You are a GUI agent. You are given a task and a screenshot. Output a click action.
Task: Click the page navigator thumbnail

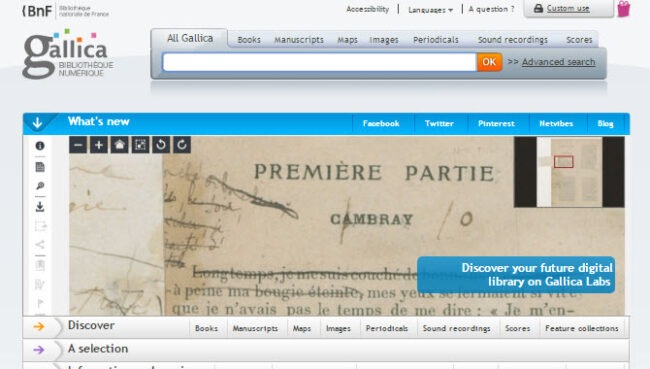point(569,172)
